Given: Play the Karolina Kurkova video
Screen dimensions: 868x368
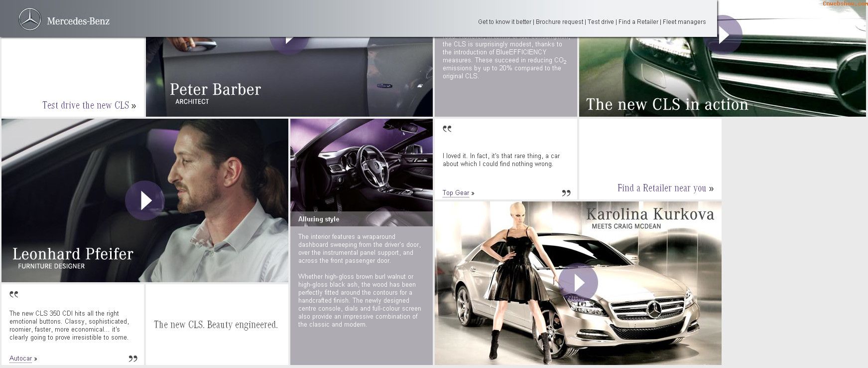Looking at the screenshot, I should [x=578, y=283].
